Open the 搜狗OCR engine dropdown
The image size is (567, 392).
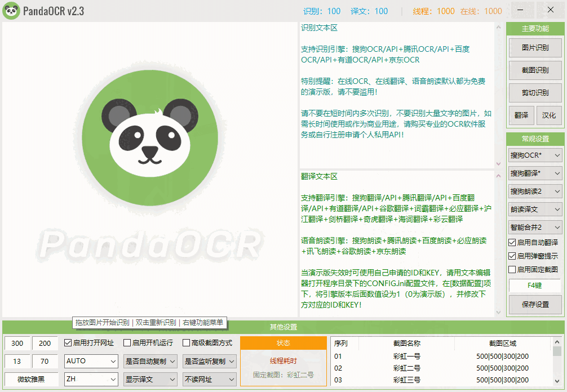click(534, 155)
